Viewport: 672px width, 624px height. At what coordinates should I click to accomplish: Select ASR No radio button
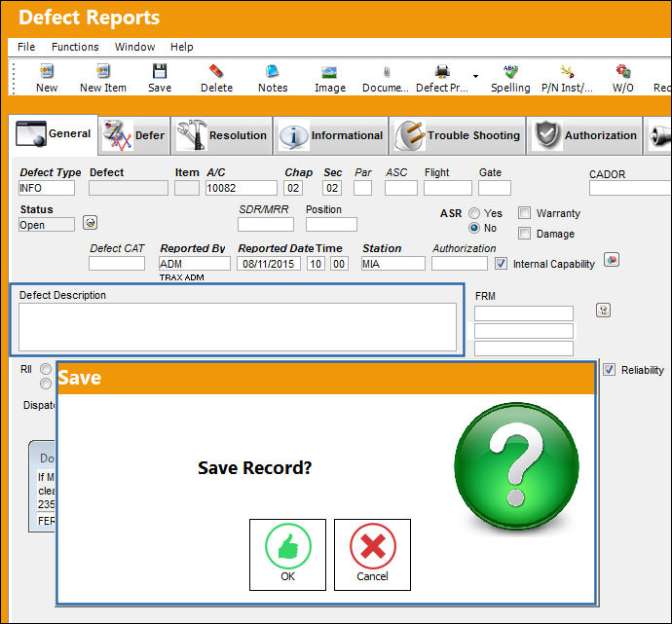pyautogui.click(x=474, y=228)
